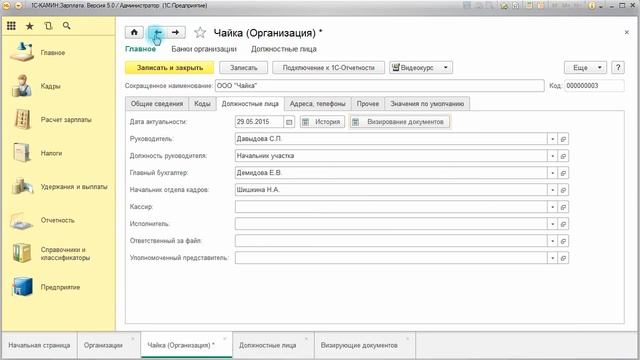Screen dimensions: 640x360
Task: Open the Видеокурс dropdown button
Action: 421,68
